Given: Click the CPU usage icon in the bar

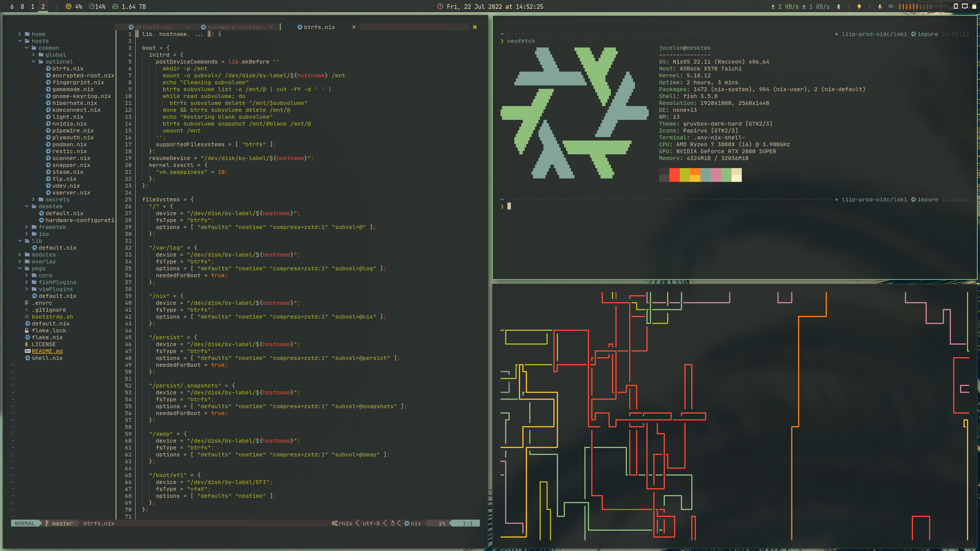Looking at the screenshot, I should [69, 7].
